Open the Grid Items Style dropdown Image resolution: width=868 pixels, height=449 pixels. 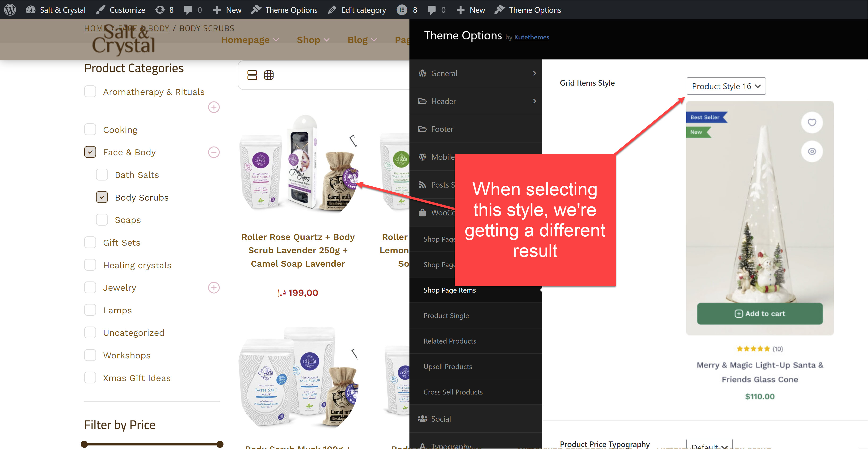726,86
